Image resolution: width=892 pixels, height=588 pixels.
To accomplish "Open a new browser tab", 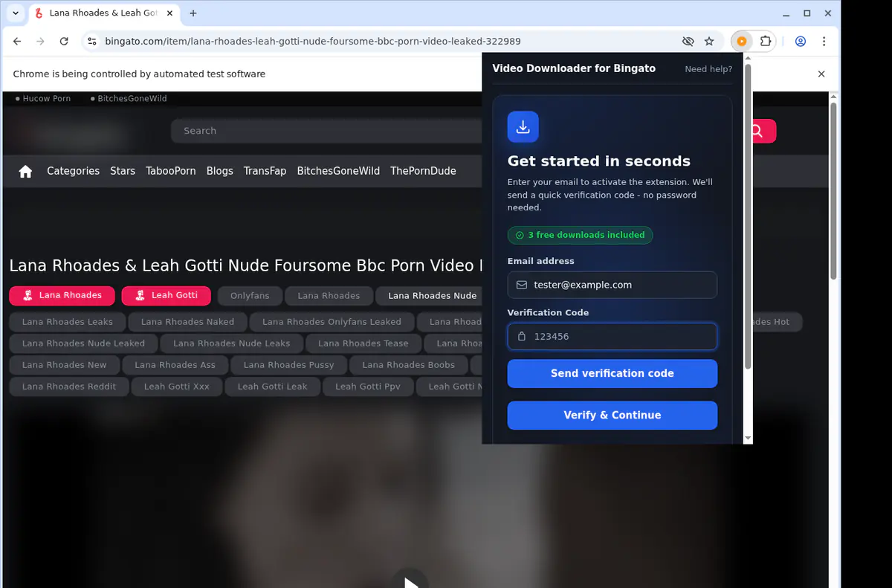I will click(x=193, y=13).
